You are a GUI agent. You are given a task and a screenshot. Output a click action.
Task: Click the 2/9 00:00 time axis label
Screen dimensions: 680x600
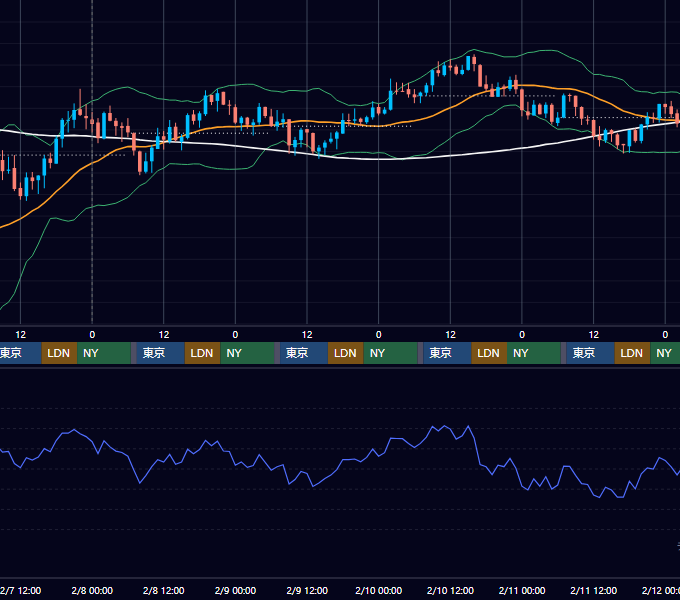click(235, 590)
